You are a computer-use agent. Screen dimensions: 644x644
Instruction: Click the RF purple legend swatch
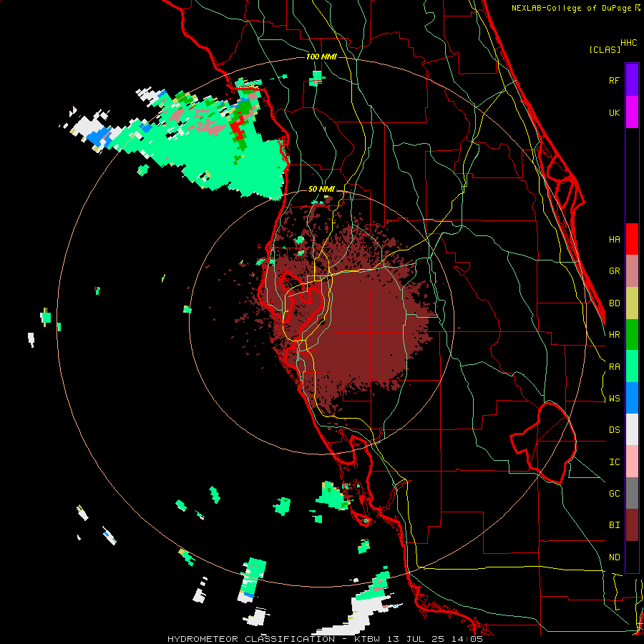pyautogui.click(x=632, y=80)
